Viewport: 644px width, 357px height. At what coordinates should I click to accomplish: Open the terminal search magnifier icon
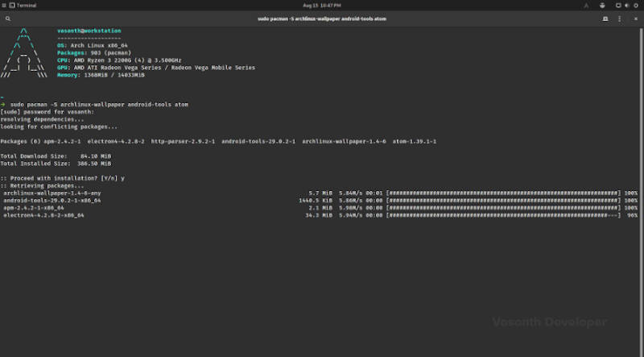point(8,19)
